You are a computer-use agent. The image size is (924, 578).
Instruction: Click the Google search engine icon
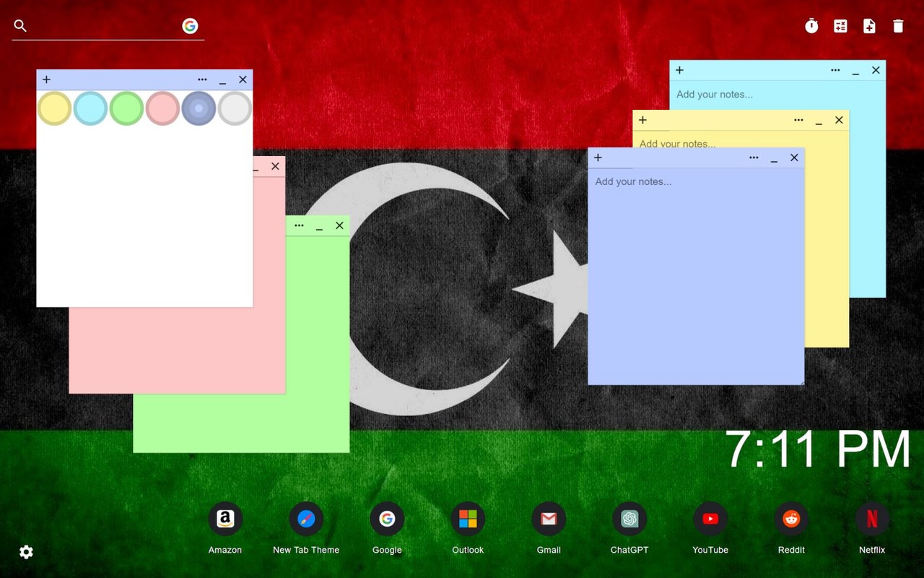pyautogui.click(x=190, y=26)
